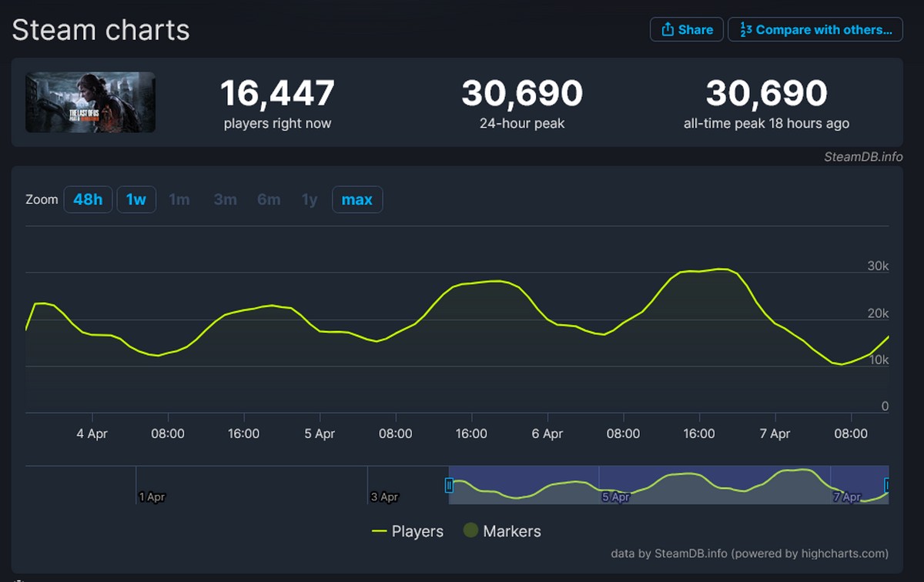Choose the 1y zoom range
Image resolution: width=924 pixels, height=582 pixels.
coord(310,199)
